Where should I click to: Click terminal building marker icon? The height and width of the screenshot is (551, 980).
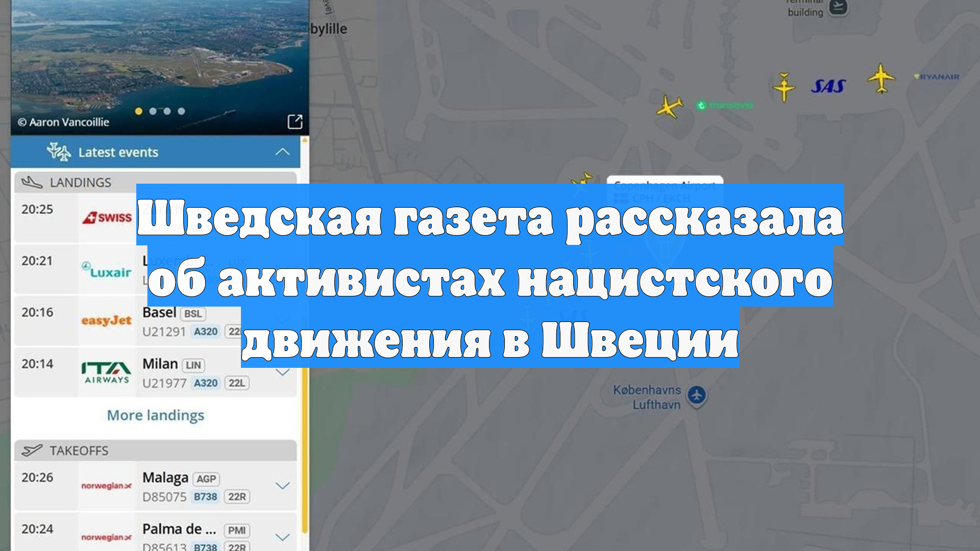tap(838, 7)
